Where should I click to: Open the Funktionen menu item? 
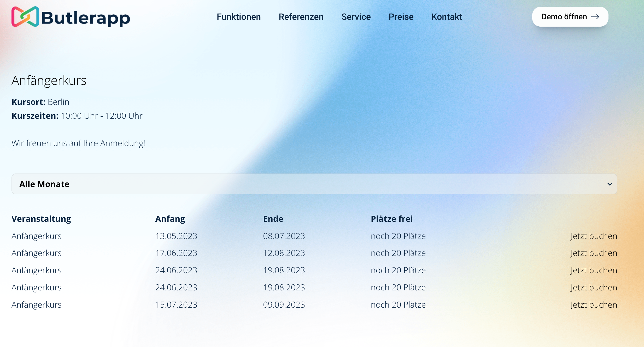239,17
